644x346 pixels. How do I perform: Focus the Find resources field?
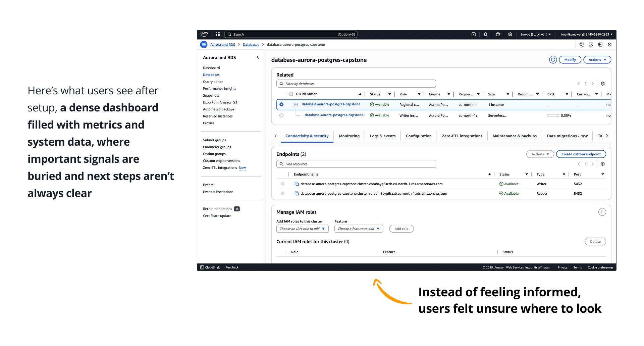(x=356, y=164)
